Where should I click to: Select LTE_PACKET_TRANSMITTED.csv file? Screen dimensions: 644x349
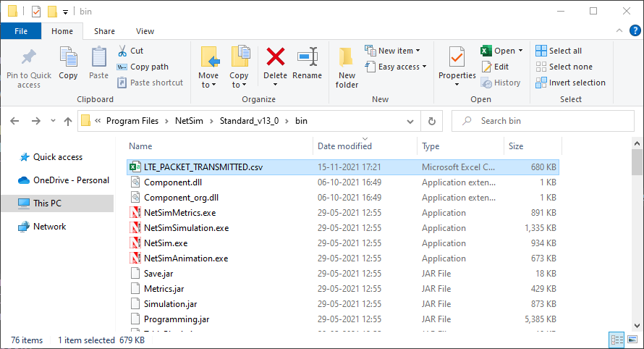[x=343, y=167]
